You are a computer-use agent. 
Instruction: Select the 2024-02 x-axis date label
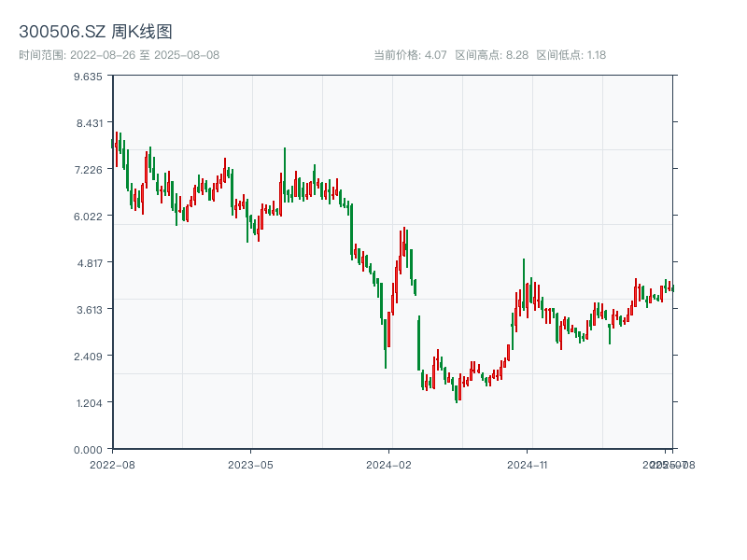389,464
